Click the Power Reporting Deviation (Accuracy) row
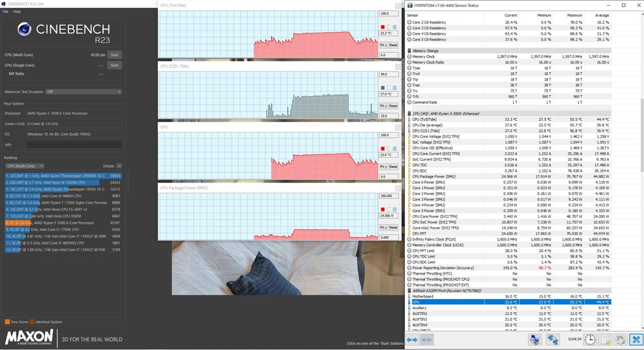Image resolution: width=644 pixels, height=350 pixels. [509, 268]
